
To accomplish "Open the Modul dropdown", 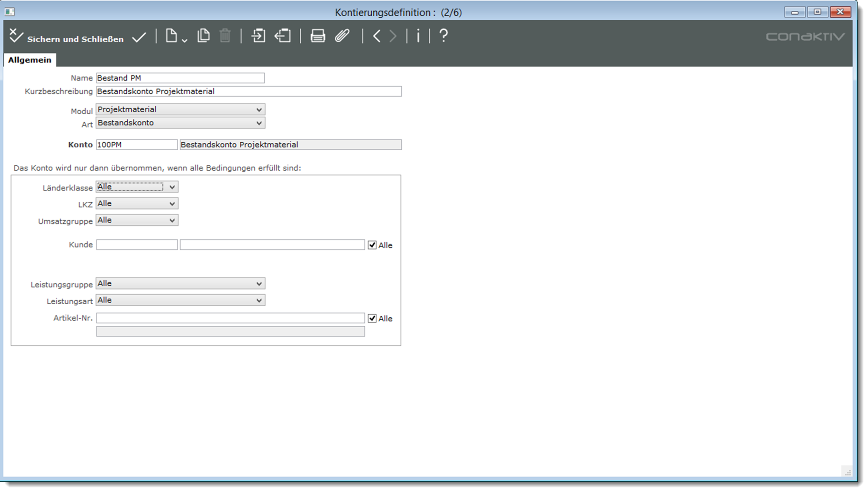I will [x=180, y=110].
